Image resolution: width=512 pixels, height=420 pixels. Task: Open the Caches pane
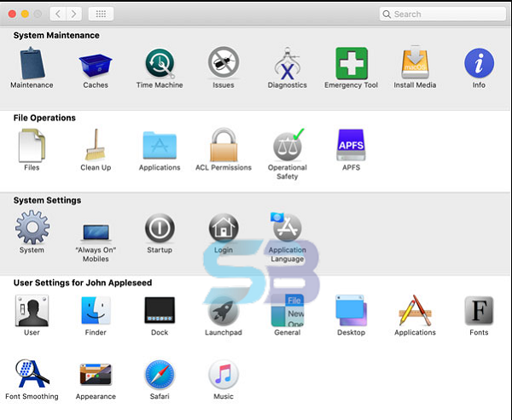pos(96,65)
